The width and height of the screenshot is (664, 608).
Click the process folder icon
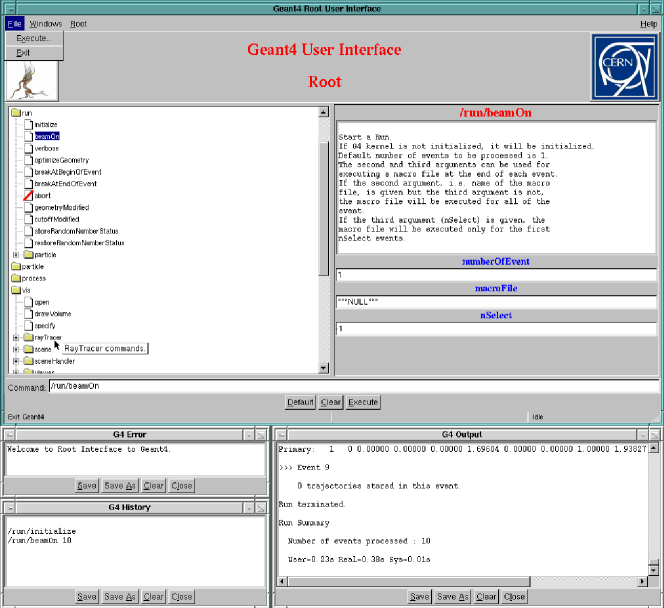tap(16, 278)
